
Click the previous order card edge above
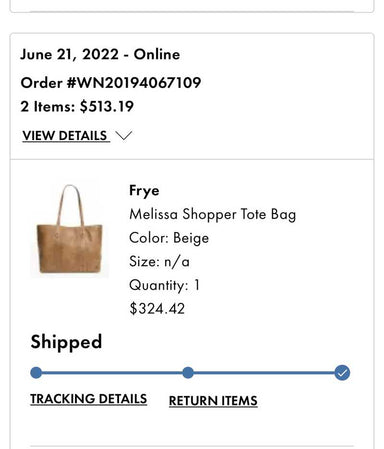[192, 6]
